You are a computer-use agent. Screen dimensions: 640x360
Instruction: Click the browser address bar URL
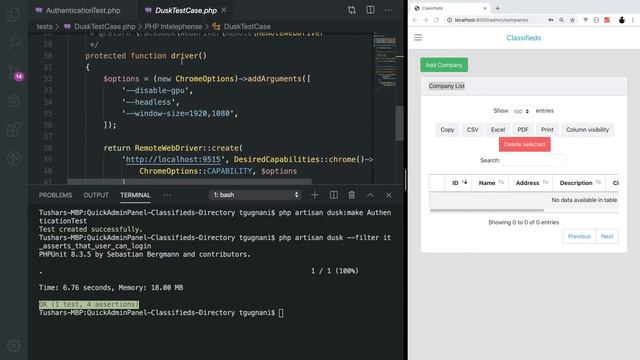click(491, 20)
